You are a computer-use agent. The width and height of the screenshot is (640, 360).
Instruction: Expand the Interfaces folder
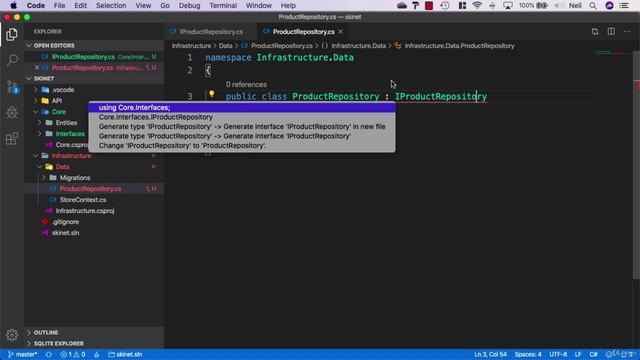[40, 133]
